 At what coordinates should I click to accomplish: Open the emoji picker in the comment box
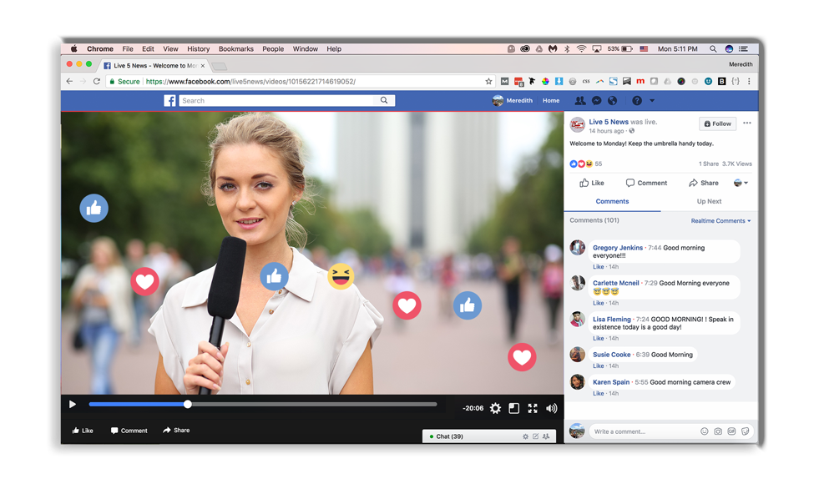pyautogui.click(x=704, y=431)
